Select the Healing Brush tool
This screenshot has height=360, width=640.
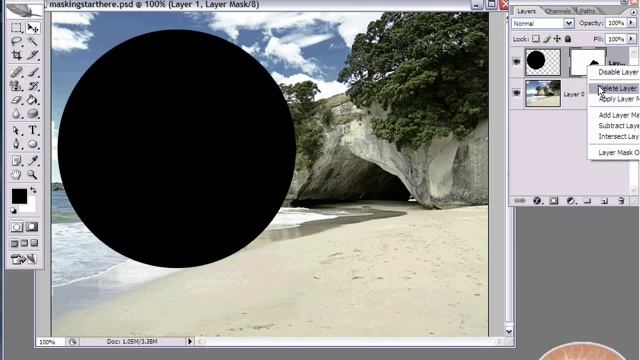pos(16,72)
